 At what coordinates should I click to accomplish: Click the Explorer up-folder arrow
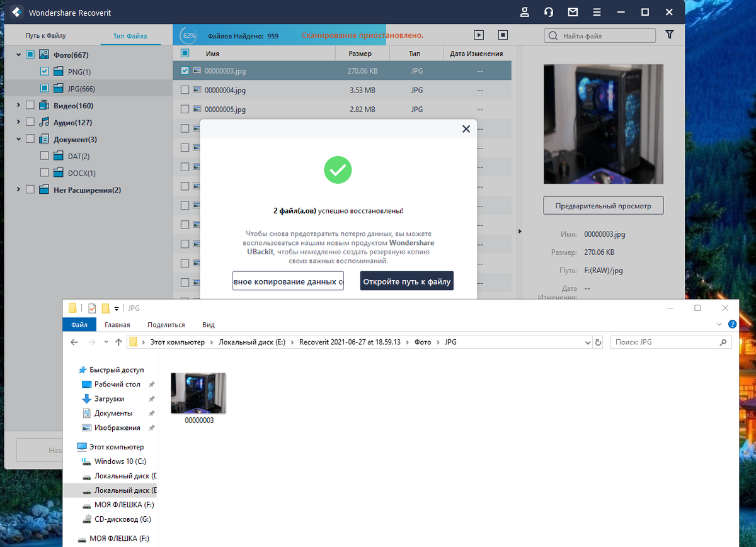point(118,342)
